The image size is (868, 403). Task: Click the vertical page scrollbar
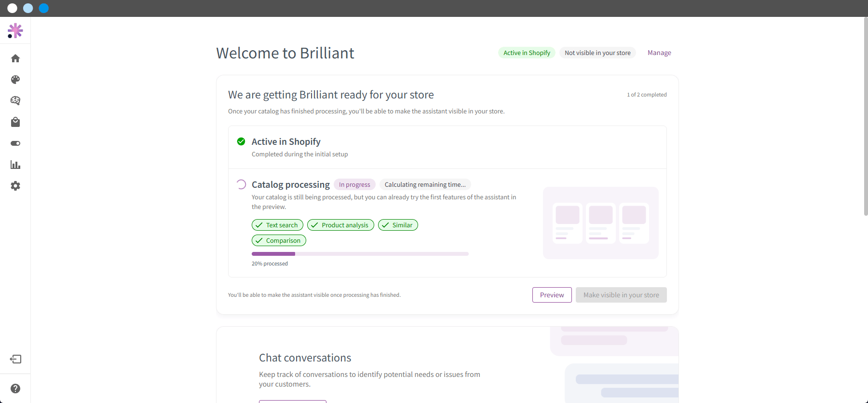866,116
